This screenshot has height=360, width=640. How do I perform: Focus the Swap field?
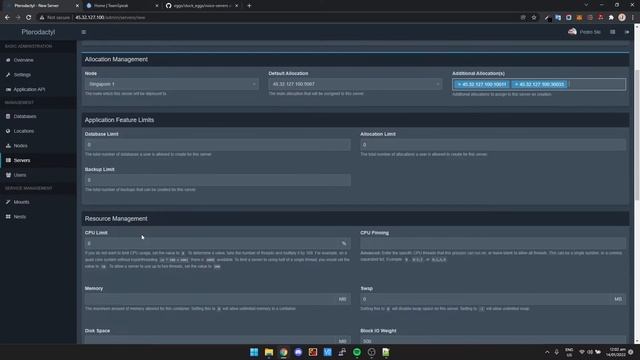coord(486,299)
